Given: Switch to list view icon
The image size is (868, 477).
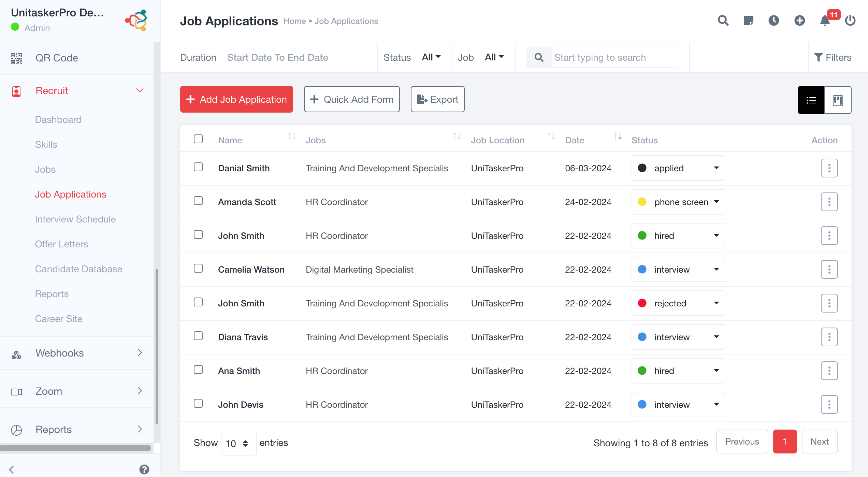Looking at the screenshot, I should [x=811, y=100].
